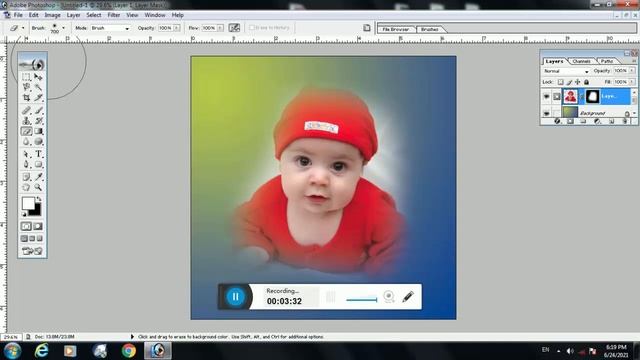Select the History Brush tool
The width and height of the screenshot is (640, 360).
[x=38, y=121]
